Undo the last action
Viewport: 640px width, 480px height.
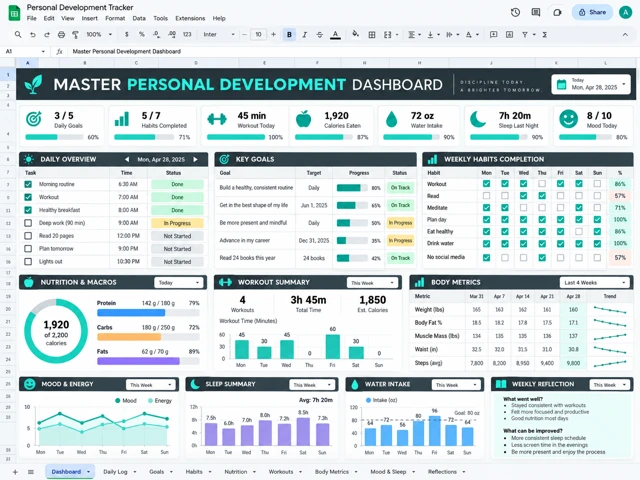[x=33, y=35]
